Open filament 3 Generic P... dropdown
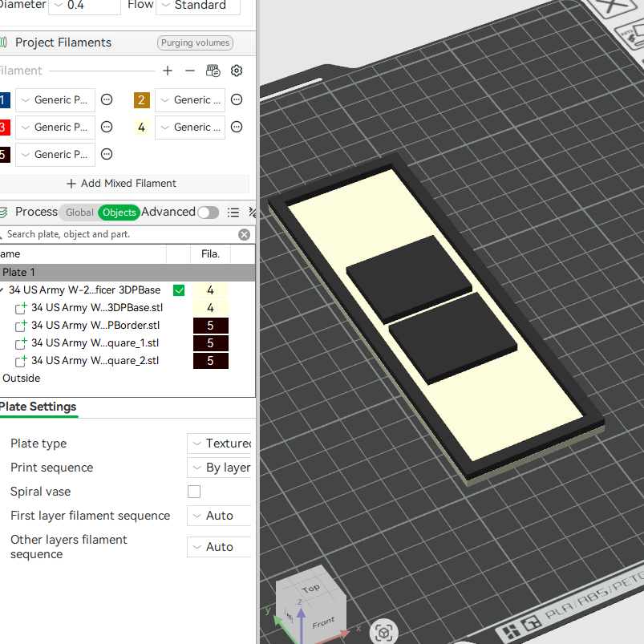This screenshot has height=644, width=644. [55, 127]
